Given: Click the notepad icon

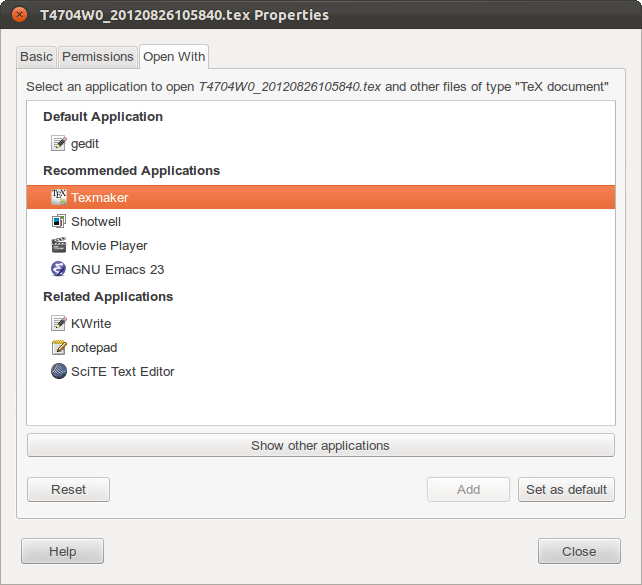Looking at the screenshot, I should pos(58,348).
